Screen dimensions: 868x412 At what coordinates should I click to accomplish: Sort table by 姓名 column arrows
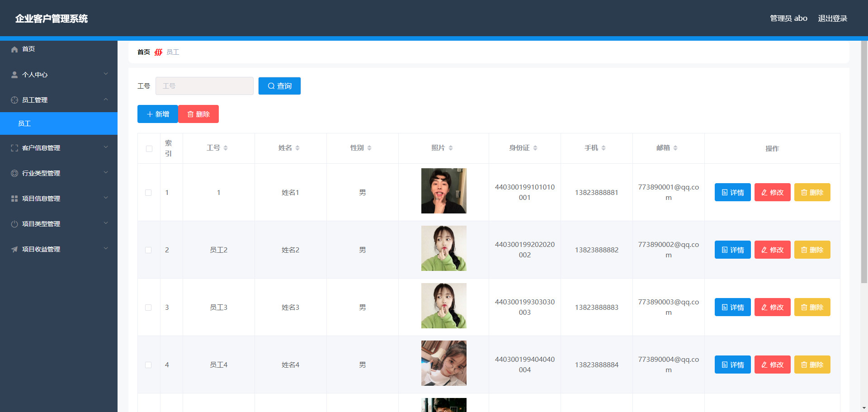pyautogui.click(x=297, y=148)
